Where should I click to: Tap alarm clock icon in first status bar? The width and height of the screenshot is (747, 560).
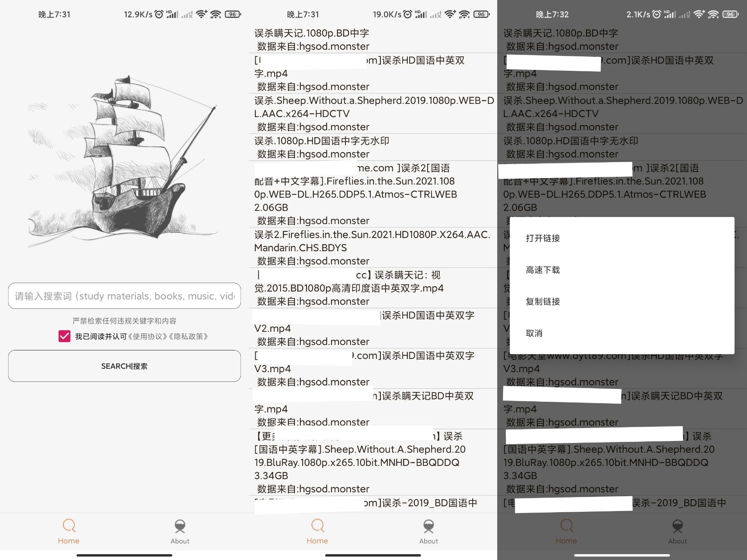(x=159, y=14)
